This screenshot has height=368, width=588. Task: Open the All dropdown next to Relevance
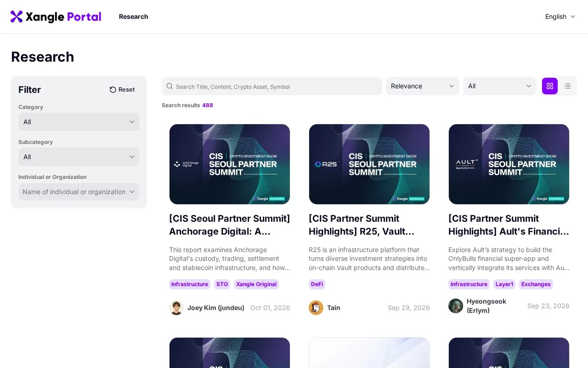(x=500, y=86)
